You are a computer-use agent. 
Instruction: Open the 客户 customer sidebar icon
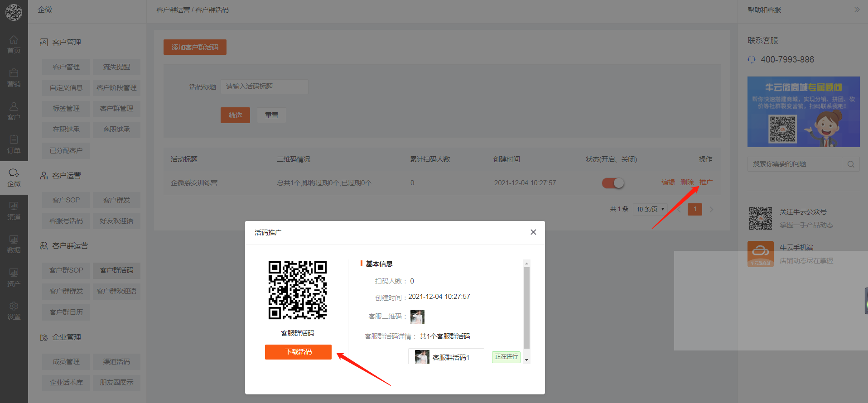14,111
